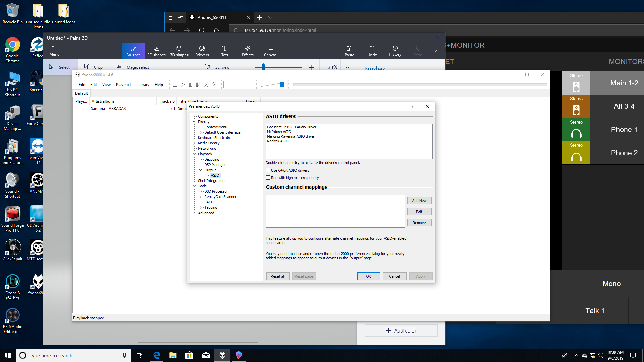Click the Alt 3-4 stereo speaker icon
Screen dimensions: 644x362
(576, 110)
